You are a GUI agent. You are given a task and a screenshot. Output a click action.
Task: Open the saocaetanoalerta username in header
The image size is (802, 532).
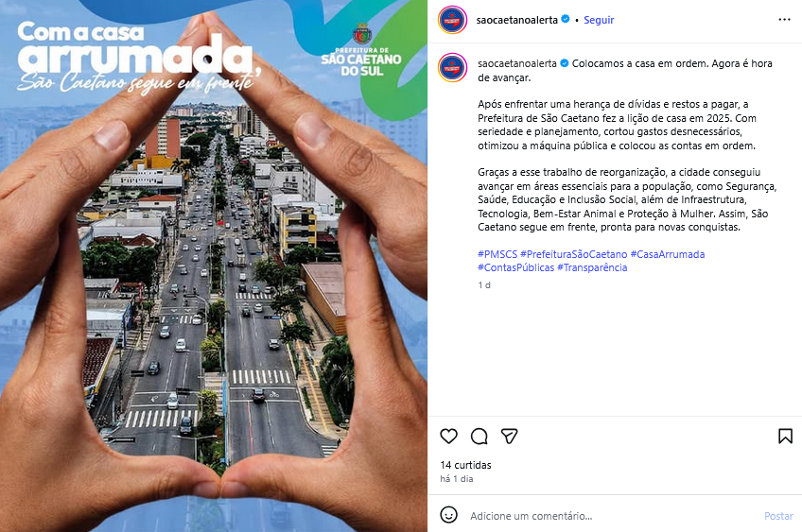point(516,20)
